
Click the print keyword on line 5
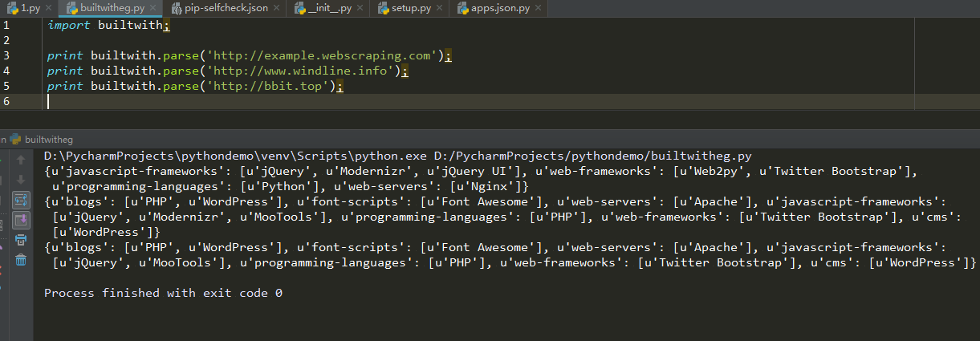tap(65, 86)
